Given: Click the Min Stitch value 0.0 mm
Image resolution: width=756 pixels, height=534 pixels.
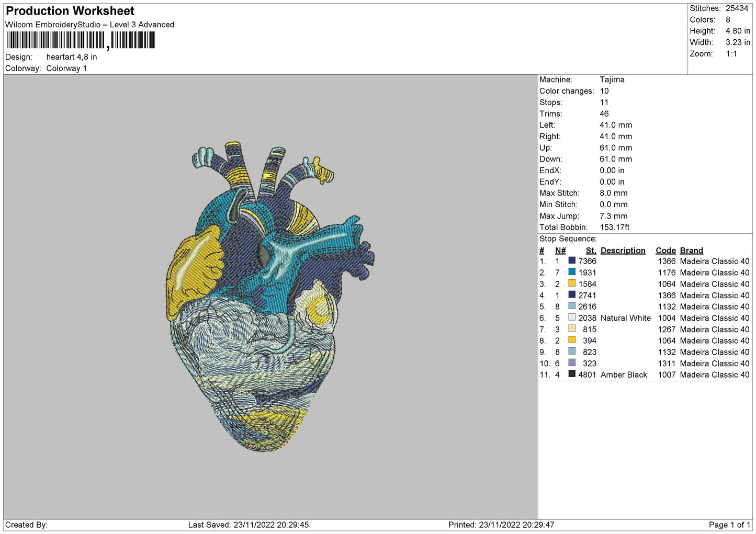Looking at the screenshot, I should coord(613,204).
